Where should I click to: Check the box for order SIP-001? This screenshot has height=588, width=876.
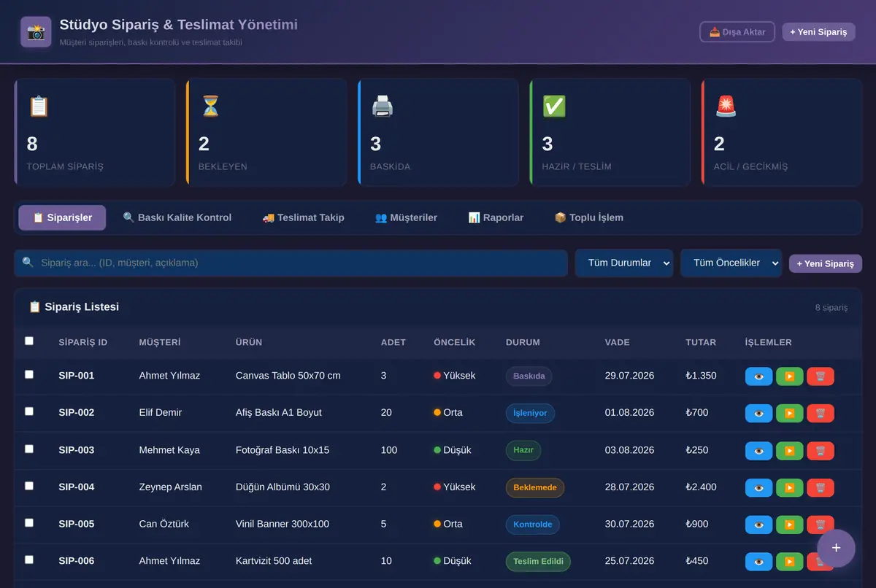tap(29, 374)
